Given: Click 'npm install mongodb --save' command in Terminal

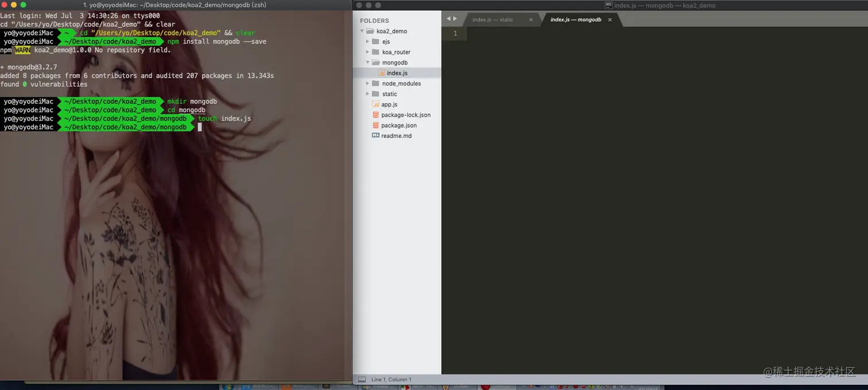Looking at the screenshot, I should click(x=217, y=41).
